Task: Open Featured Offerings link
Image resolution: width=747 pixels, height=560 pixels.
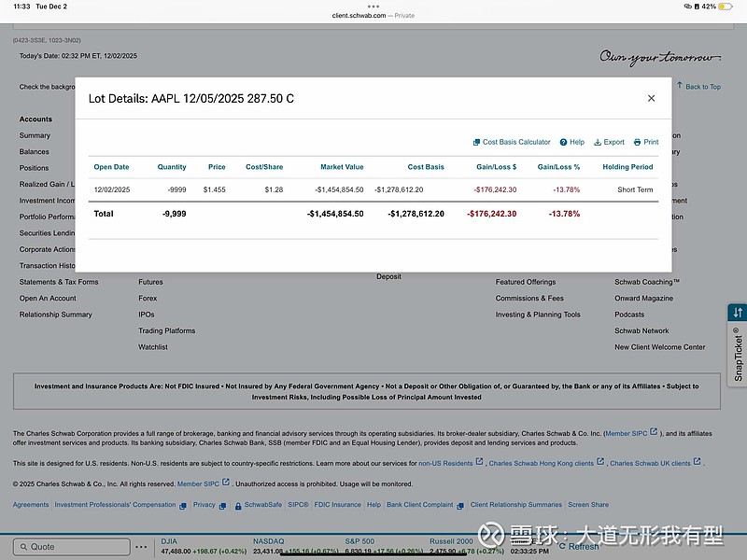Action: 526,282
